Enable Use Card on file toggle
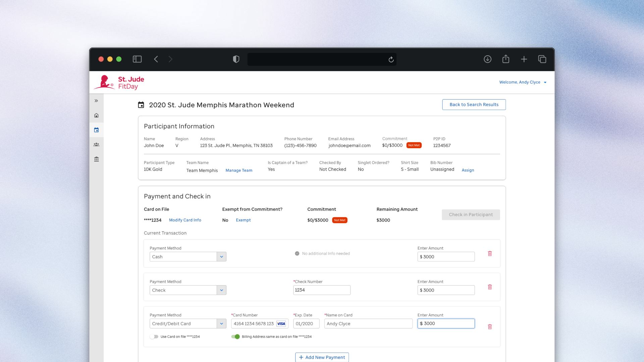 [x=154, y=337]
